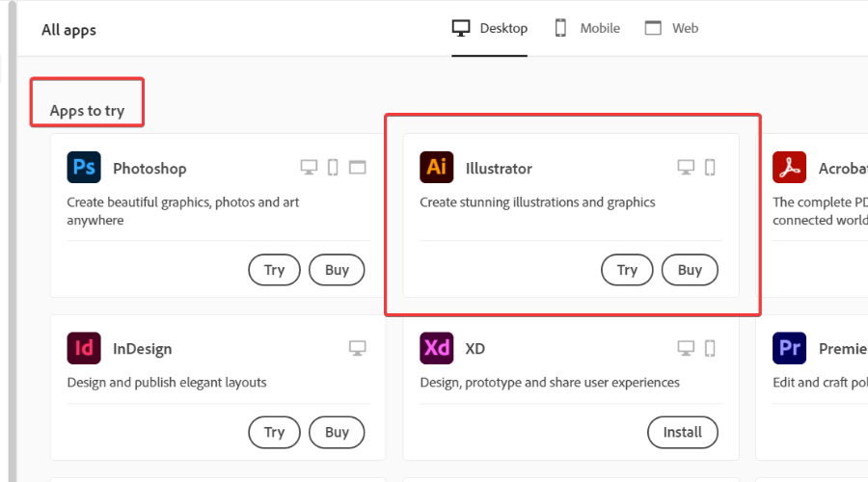868x482 pixels.
Task: Click XD's desktop platform icon
Action: pos(686,348)
